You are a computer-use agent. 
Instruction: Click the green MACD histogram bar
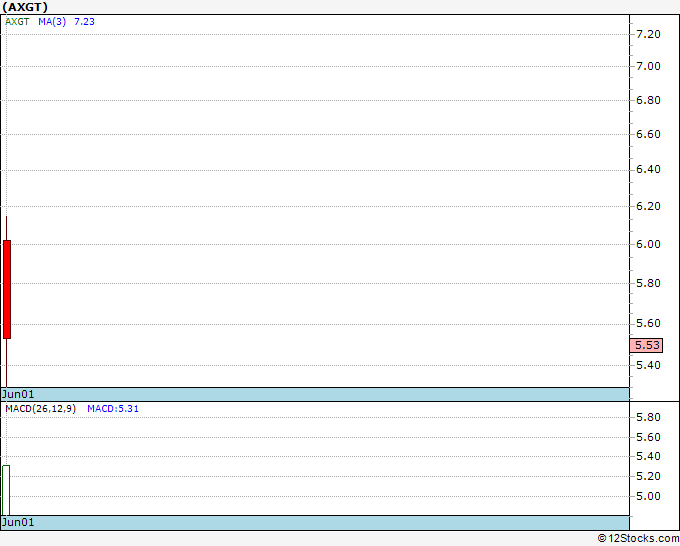6,490
